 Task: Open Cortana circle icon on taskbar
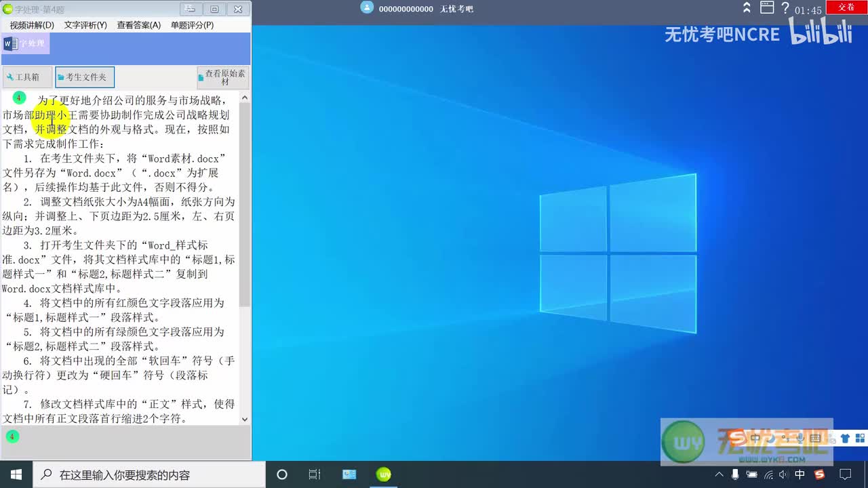pos(282,474)
